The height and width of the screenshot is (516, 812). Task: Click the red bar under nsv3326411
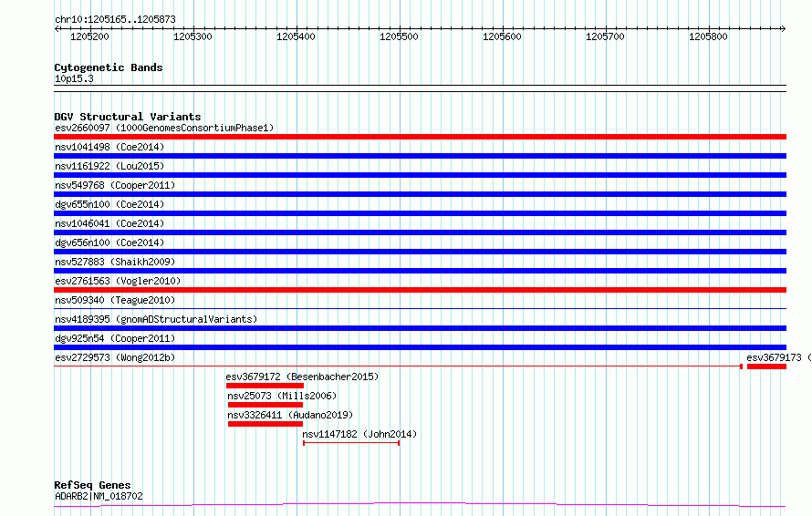pyautogui.click(x=265, y=424)
